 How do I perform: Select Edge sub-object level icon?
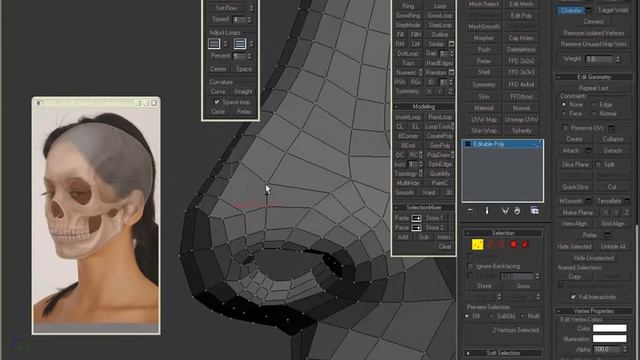tap(491, 244)
